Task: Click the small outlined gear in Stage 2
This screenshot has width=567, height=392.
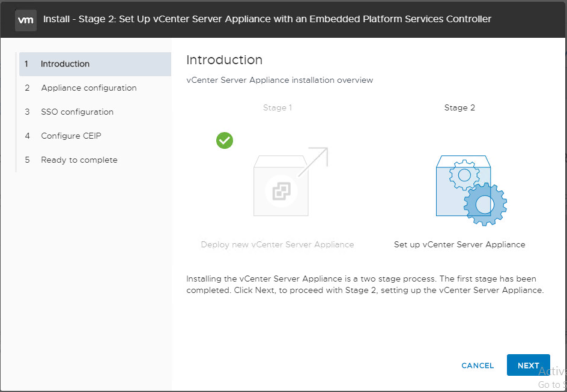Action: click(x=464, y=175)
